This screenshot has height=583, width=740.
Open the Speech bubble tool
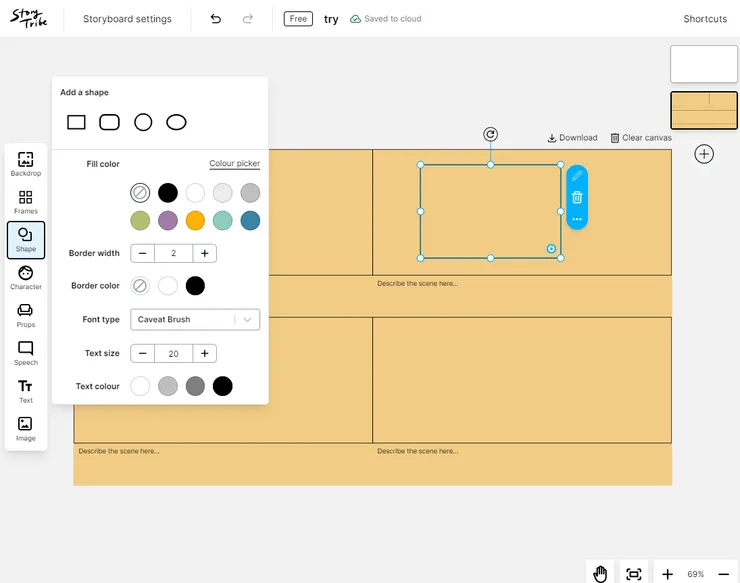point(26,353)
